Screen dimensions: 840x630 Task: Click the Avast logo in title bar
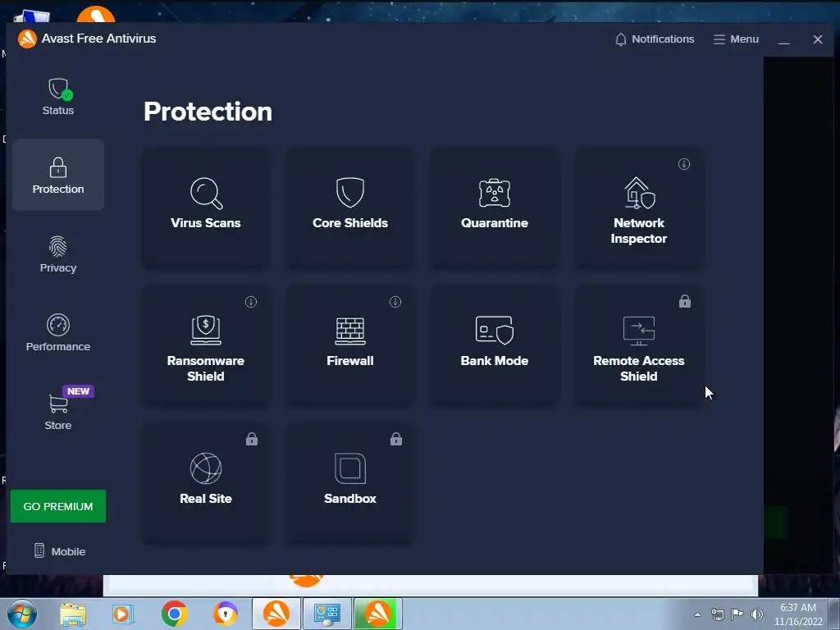click(27, 39)
